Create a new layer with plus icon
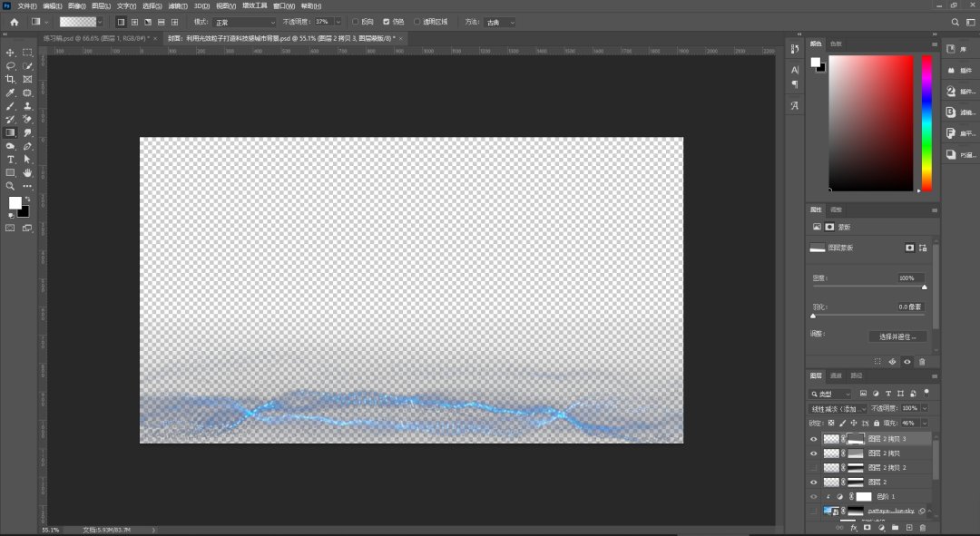The height and width of the screenshot is (536, 980). click(x=908, y=528)
